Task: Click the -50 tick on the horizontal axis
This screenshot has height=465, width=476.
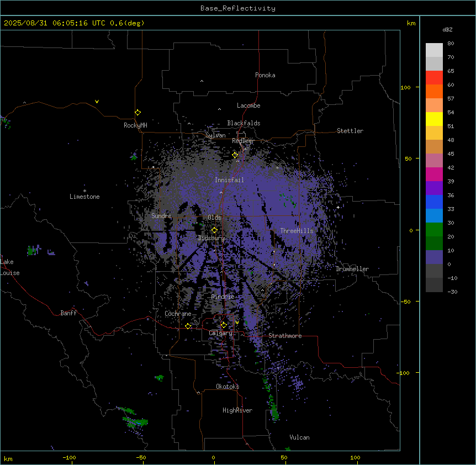Action: 141,457
